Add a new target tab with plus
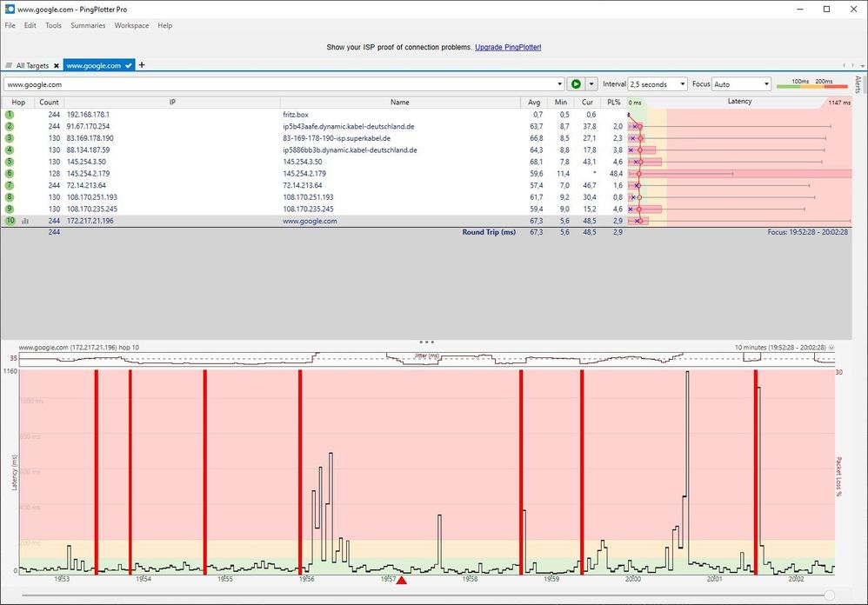 142,64
